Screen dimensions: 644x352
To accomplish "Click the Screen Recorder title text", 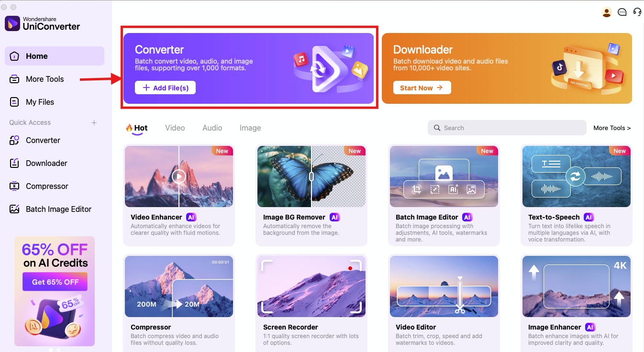I will click(290, 327).
